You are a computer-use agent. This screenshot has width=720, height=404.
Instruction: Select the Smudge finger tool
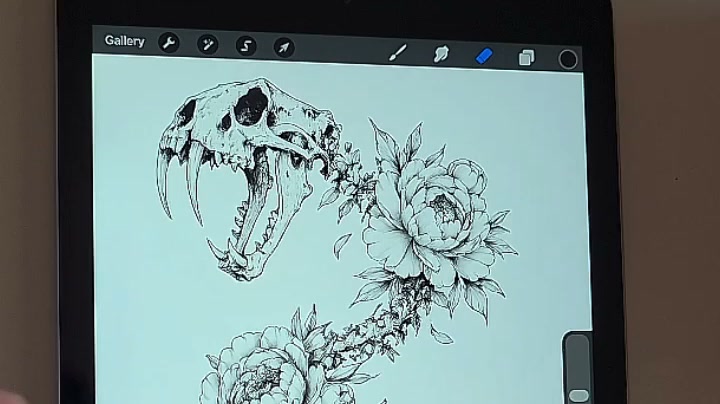pos(441,54)
